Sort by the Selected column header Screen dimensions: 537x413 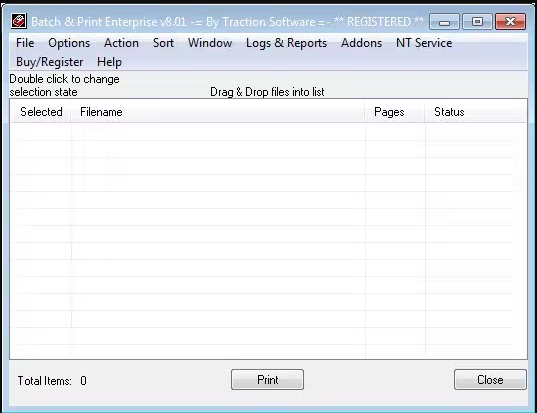(x=41, y=112)
